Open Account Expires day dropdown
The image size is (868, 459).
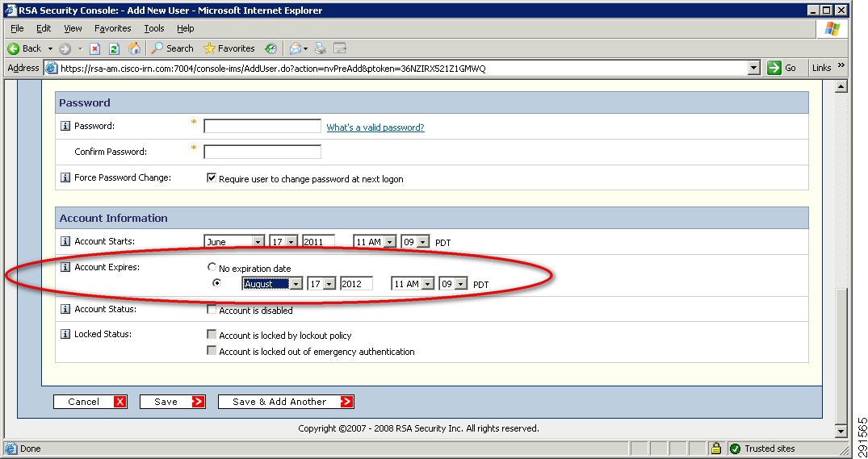tap(321, 284)
